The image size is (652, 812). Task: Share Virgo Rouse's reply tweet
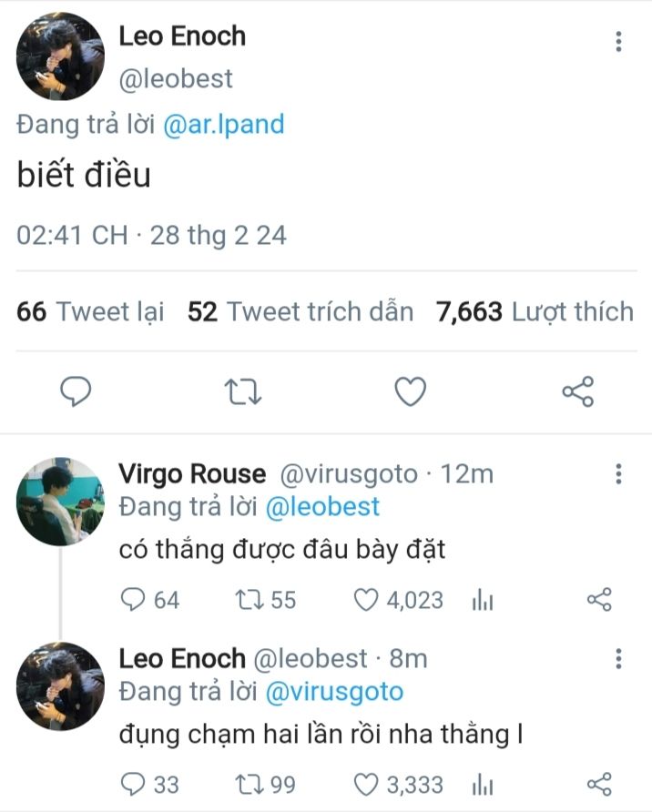(599, 600)
